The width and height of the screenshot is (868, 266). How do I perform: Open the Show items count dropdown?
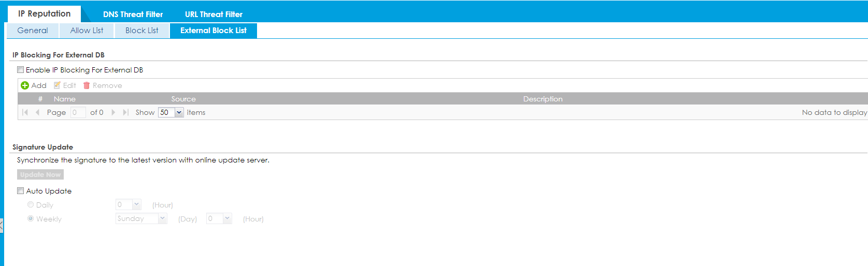coord(179,112)
